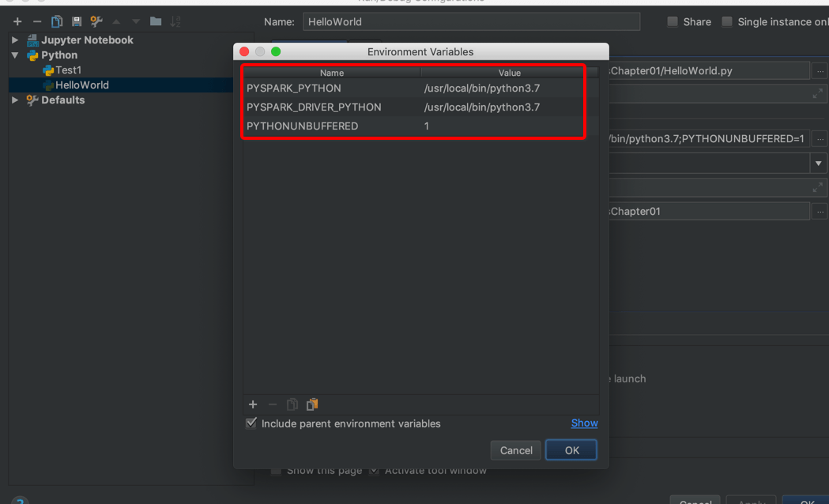Expand the Defaults tree node
829x504 pixels.
point(15,100)
